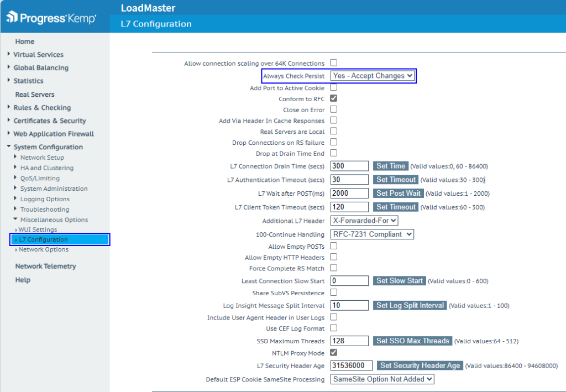Collapse Miscellaneous Options submenu
Image resolution: width=566 pixels, height=392 pixels.
(x=54, y=220)
